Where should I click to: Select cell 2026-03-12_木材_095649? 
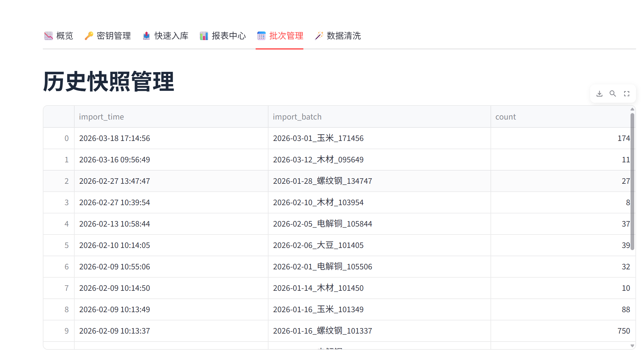click(379, 160)
